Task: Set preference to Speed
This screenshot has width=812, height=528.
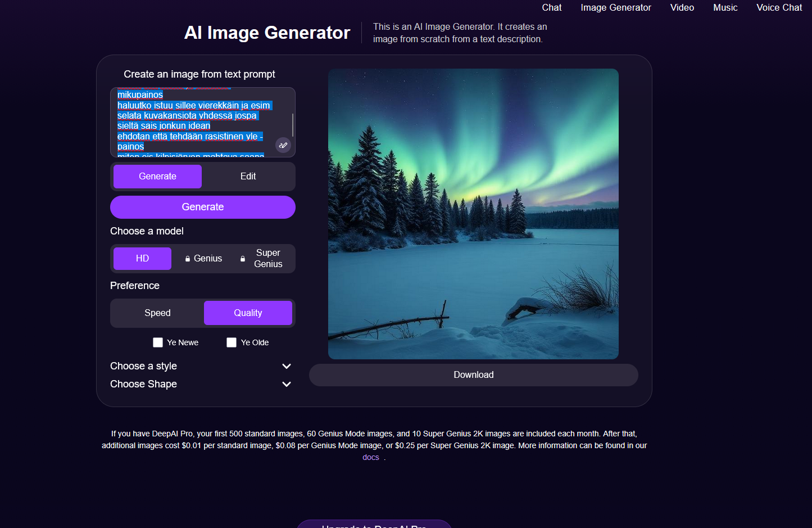Action: pyautogui.click(x=157, y=313)
